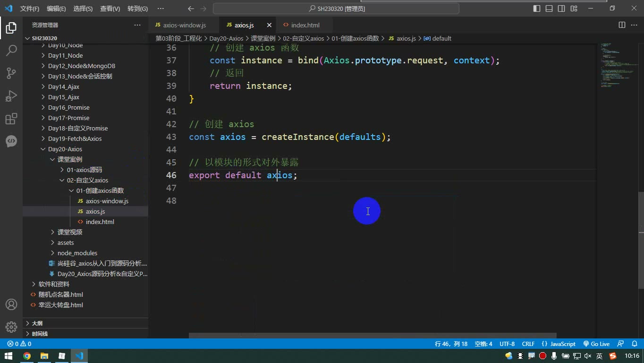This screenshot has width=644, height=363.
Task: Split the editor to the right
Action: click(x=622, y=25)
